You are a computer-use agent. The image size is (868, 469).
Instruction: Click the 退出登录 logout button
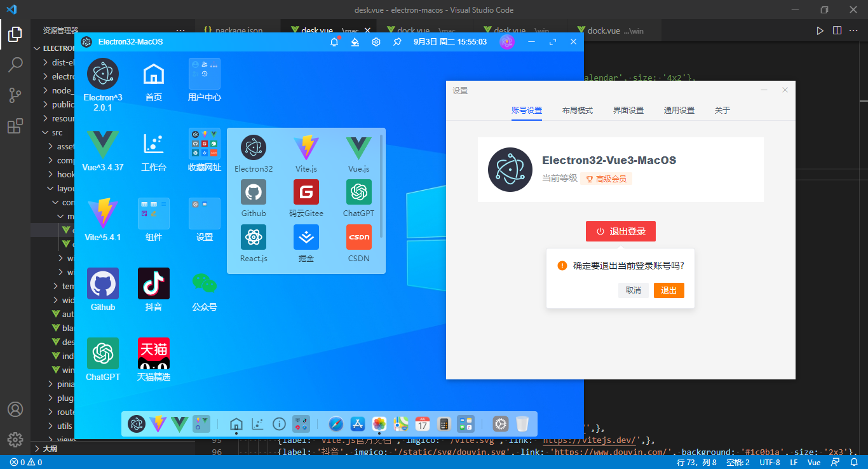pyautogui.click(x=620, y=231)
